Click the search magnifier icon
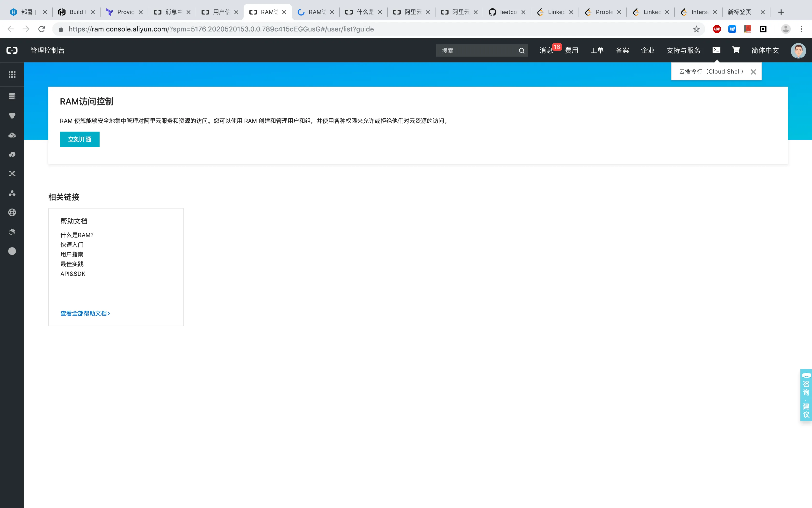Viewport: 812px width, 508px height. click(522, 50)
